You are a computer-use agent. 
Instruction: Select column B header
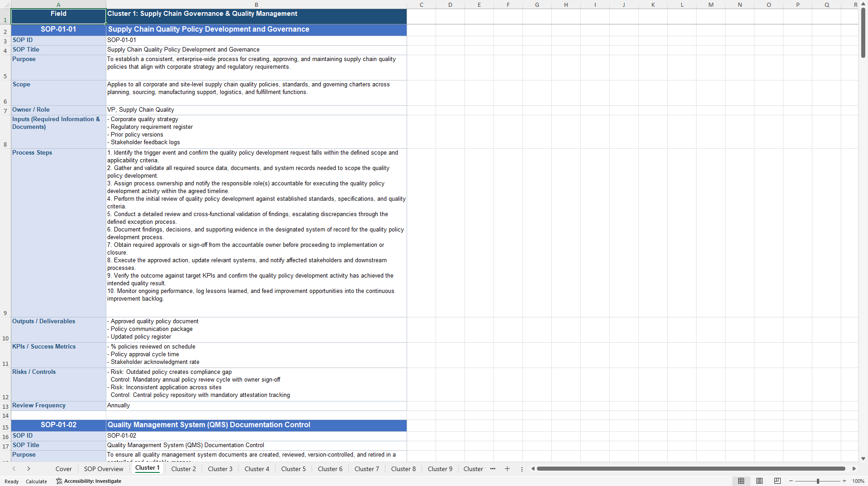click(256, 5)
